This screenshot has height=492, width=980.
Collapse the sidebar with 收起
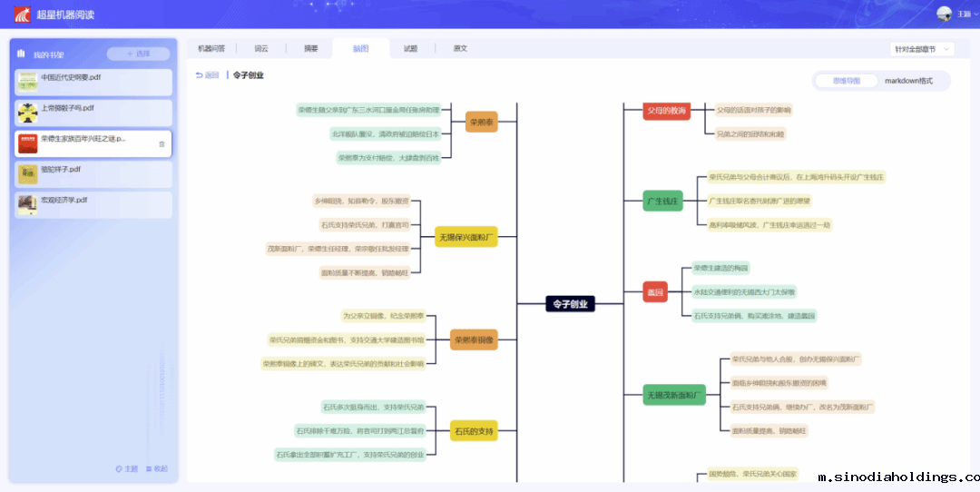[155, 468]
